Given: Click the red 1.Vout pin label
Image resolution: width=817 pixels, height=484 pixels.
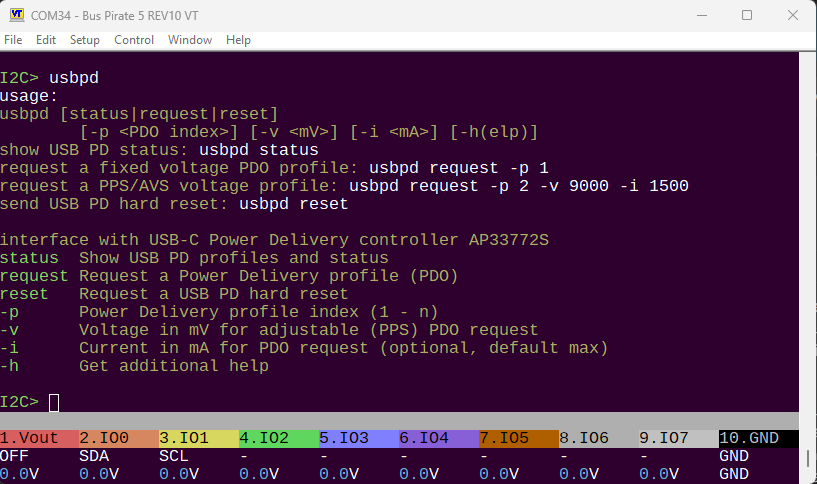Looking at the screenshot, I should tap(38, 438).
